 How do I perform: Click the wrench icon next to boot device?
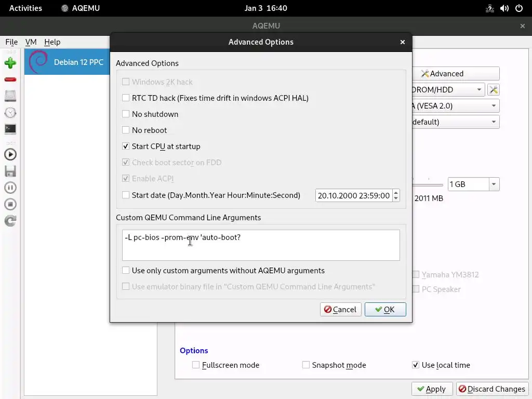click(x=494, y=89)
